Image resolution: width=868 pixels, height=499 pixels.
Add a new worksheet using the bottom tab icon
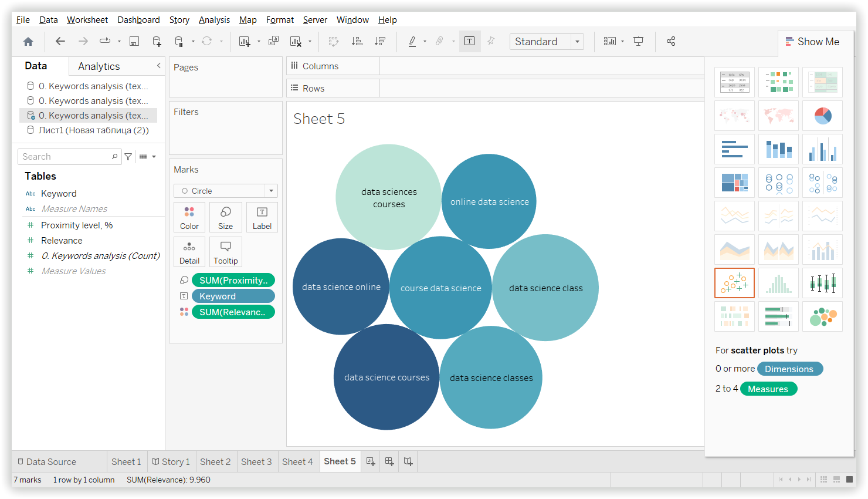click(x=371, y=461)
